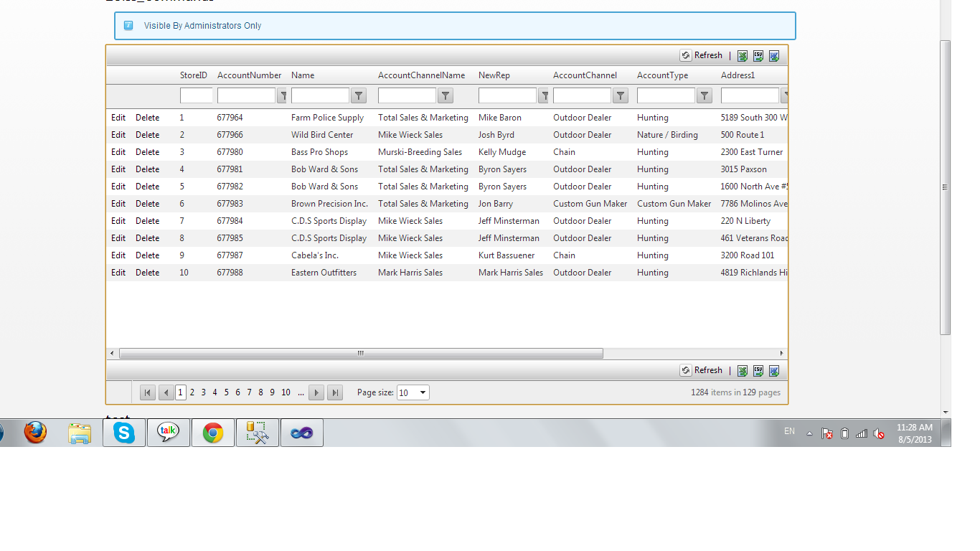980x551 pixels.
Task: Go to page 2 in the pager
Action: pos(192,392)
